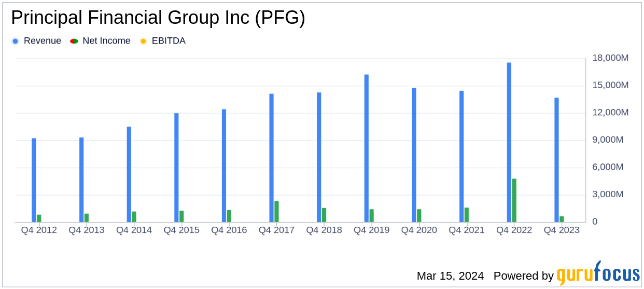Click the Q4 2017 axis label
This screenshot has width=644, height=289.
pyautogui.click(x=276, y=230)
